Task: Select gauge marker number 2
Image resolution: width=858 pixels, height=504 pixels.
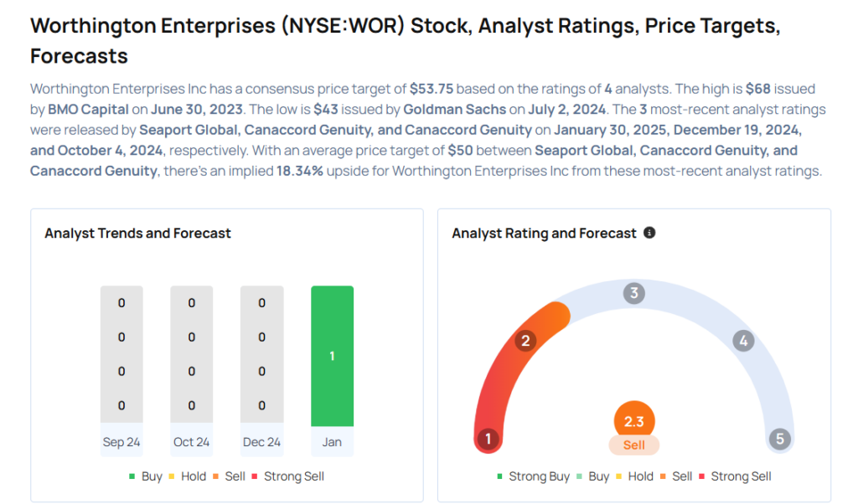Action: 525,341
